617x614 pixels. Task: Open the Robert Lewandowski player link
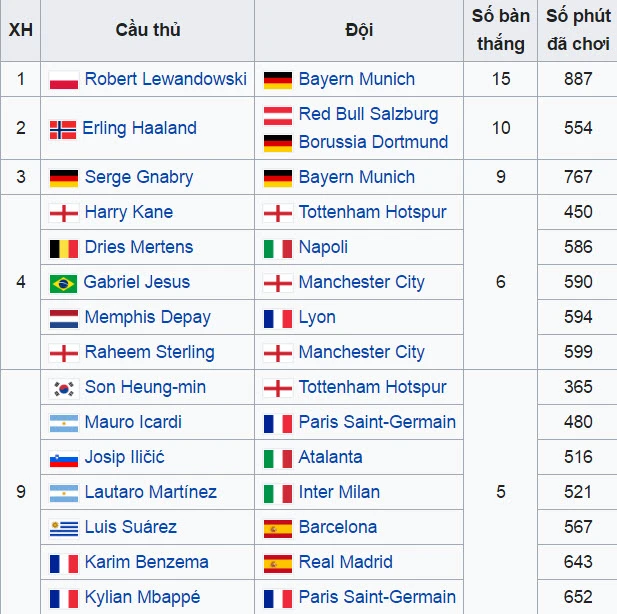[165, 79]
